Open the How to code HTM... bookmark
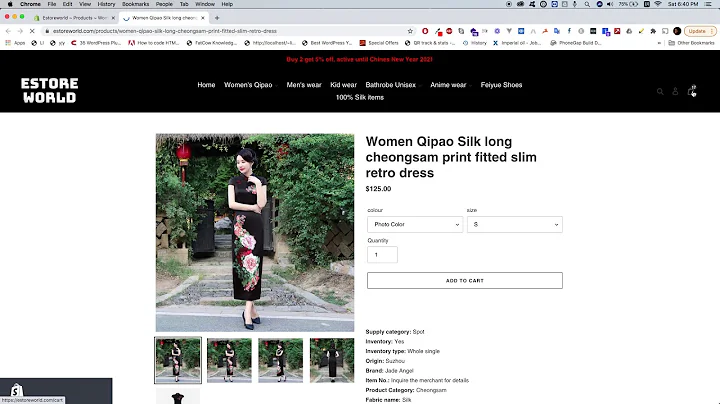The width and height of the screenshot is (720, 404). pos(154,43)
